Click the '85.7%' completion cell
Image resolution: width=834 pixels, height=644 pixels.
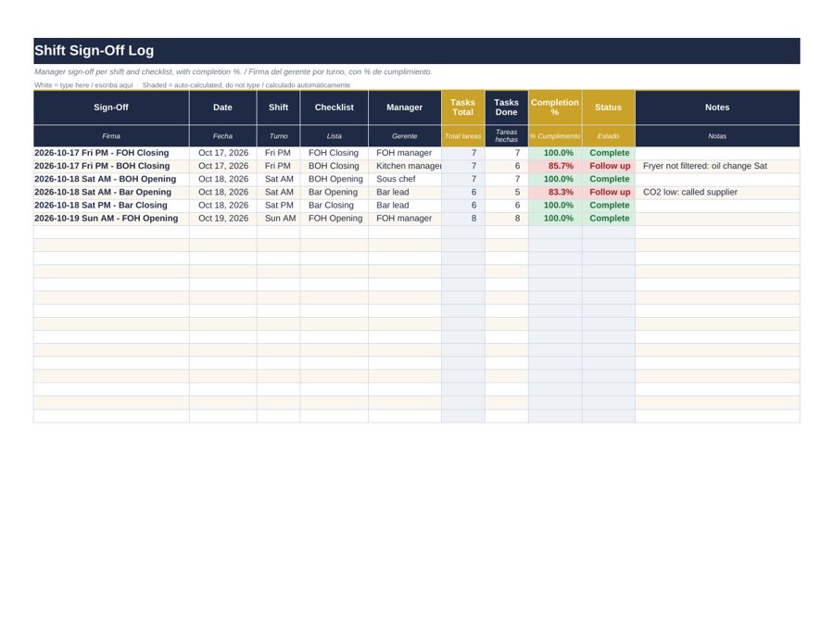pyautogui.click(x=555, y=166)
